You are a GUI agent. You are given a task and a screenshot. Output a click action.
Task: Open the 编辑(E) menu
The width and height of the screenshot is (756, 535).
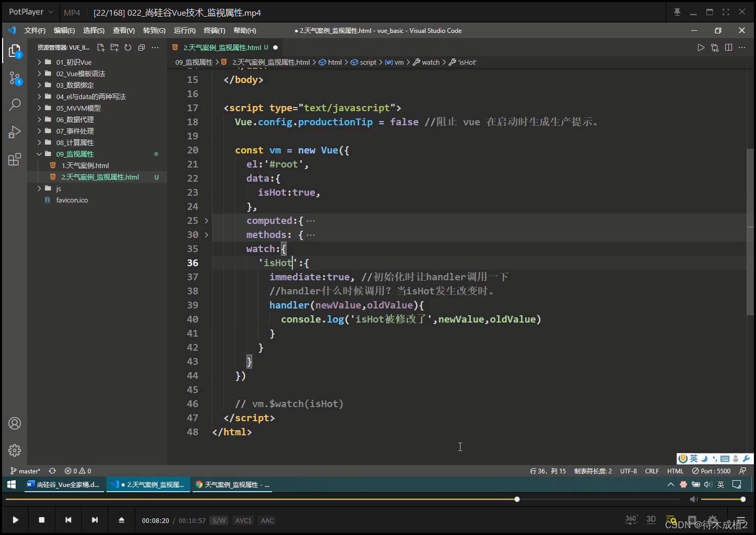click(64, 30)
